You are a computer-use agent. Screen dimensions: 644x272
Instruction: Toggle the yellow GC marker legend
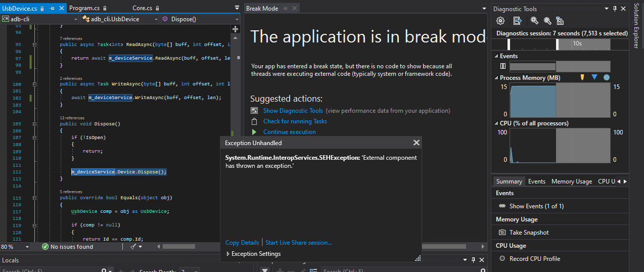582,77
